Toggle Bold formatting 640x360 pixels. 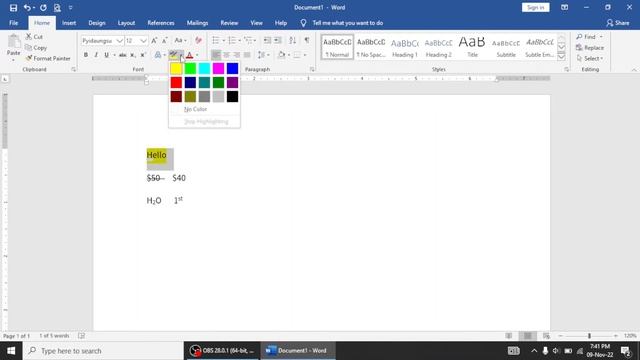[86, 55]
